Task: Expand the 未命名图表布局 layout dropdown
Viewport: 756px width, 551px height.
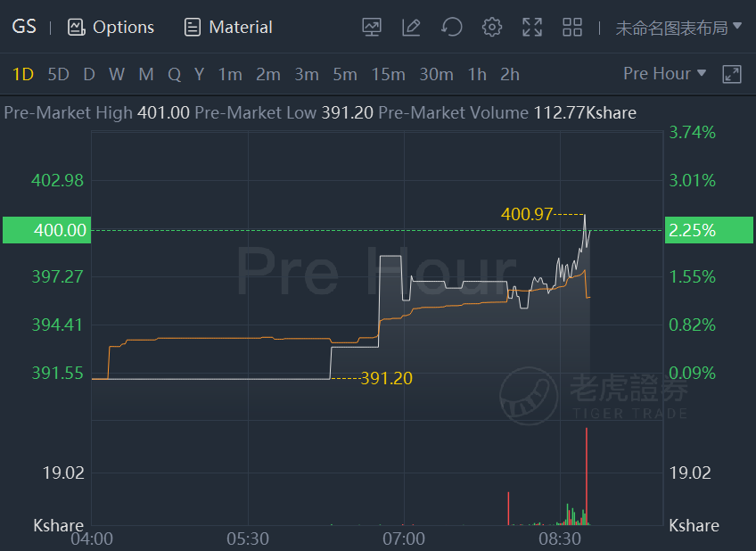Action: tap(678, 28)
